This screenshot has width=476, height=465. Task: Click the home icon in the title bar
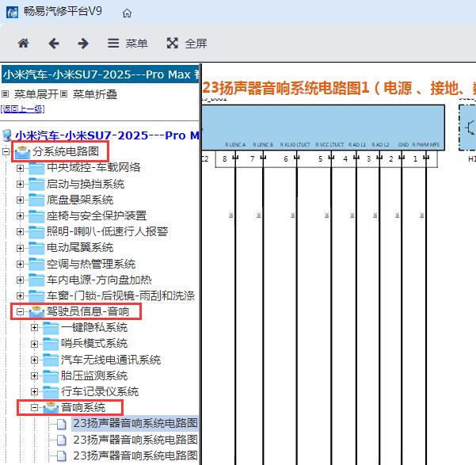point(127,13)
